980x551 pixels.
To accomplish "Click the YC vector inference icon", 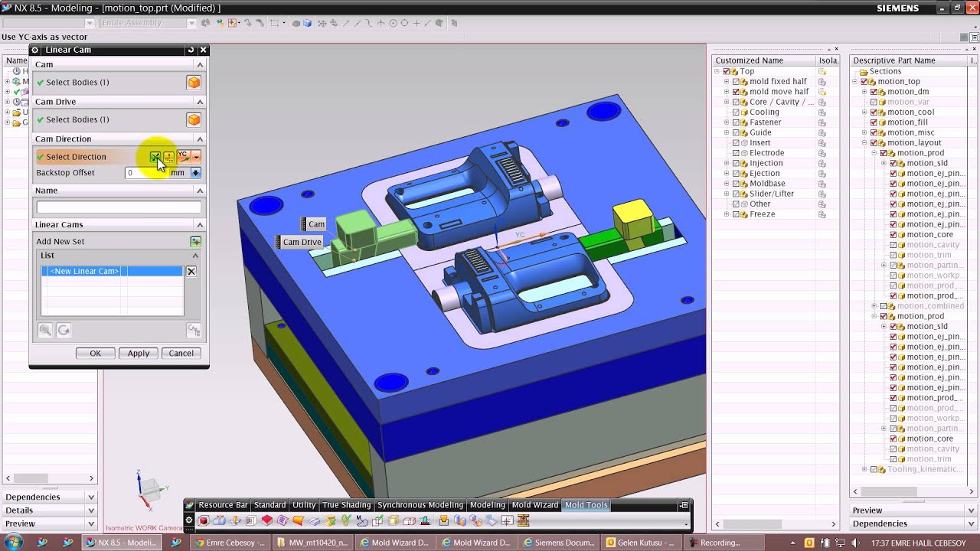I will tap(183, 157).
